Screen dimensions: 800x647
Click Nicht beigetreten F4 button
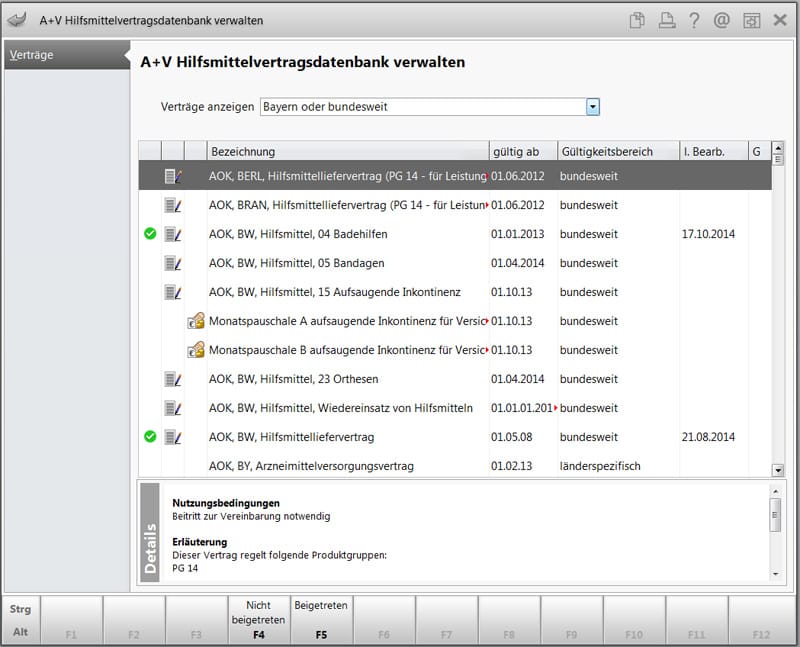point(259,619)
